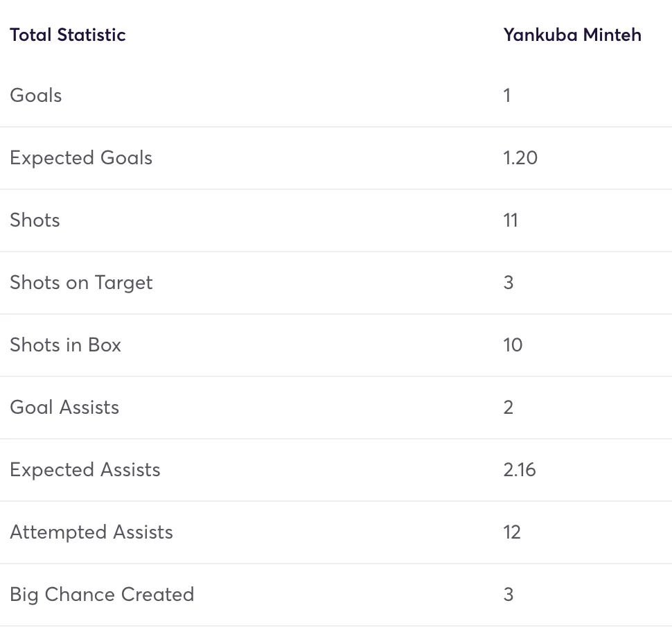Image resolution: width=672 pixels, height=628 pixels.
Task: Click the Shots row label
Action: (35, 220)
